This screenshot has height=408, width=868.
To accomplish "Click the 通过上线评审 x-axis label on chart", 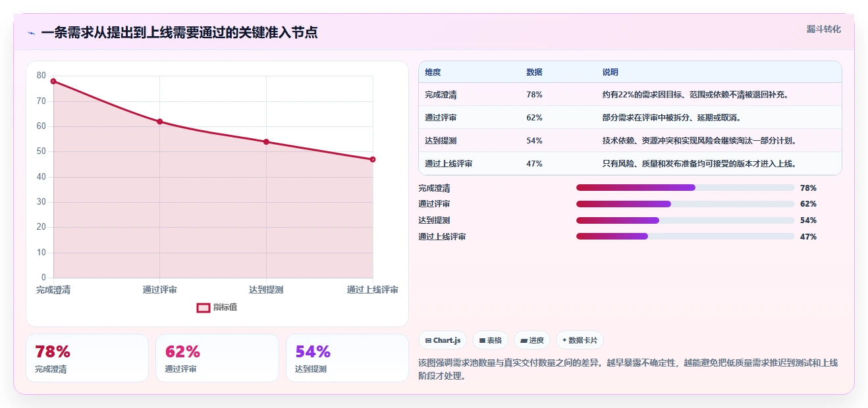I will [373, 290].
